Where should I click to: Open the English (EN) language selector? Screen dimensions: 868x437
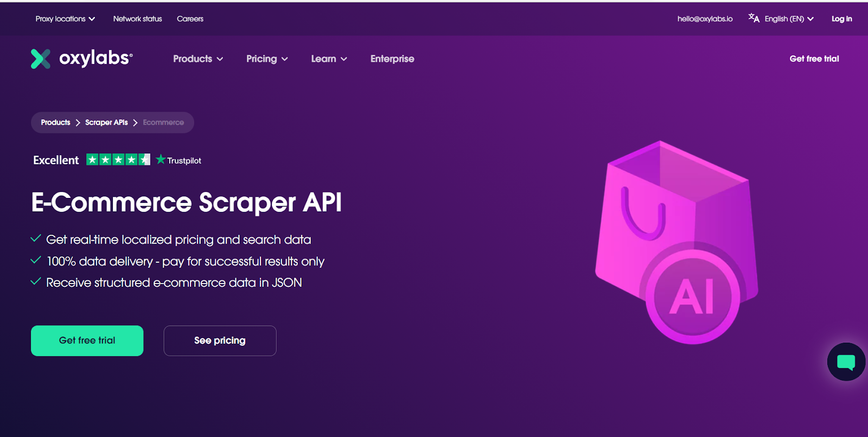(x=789, y=18)
